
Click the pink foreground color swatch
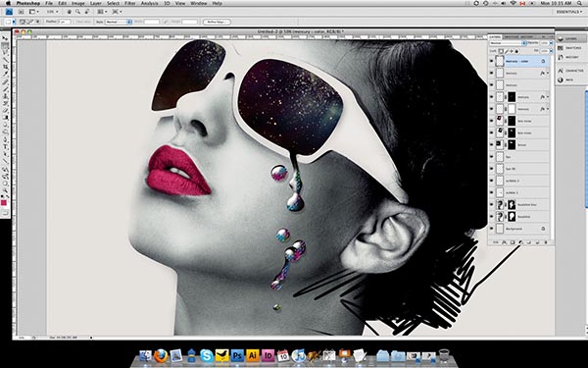4,203
